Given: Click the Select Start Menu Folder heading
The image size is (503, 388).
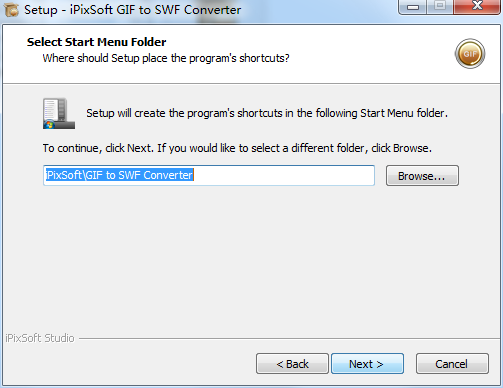Looking at the screenshot, I should point(96,42).
